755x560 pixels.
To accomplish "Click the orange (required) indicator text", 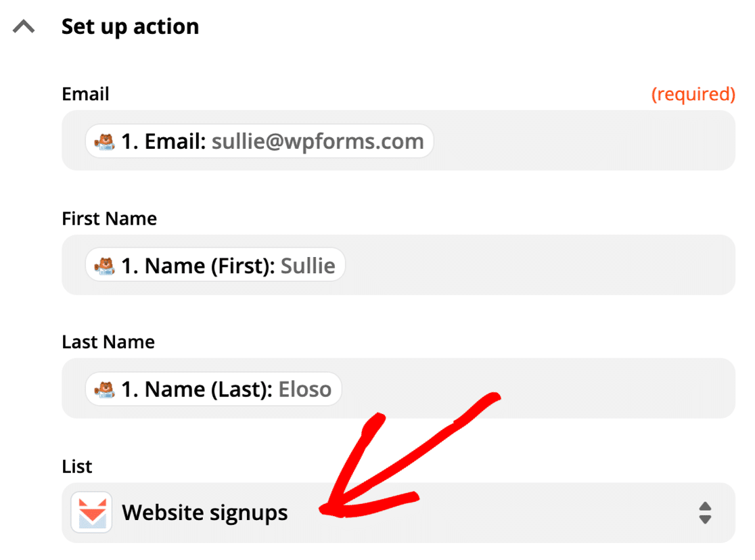I will 693,94.
